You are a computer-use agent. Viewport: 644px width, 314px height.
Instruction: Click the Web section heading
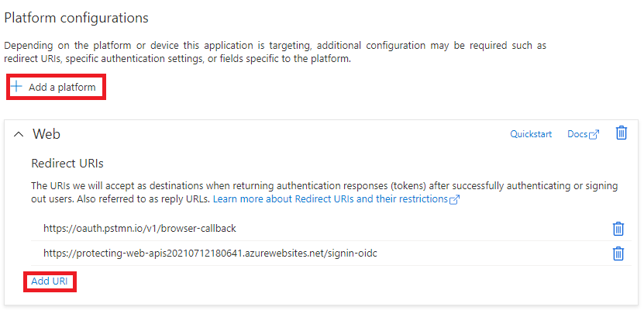coord(46,134)
